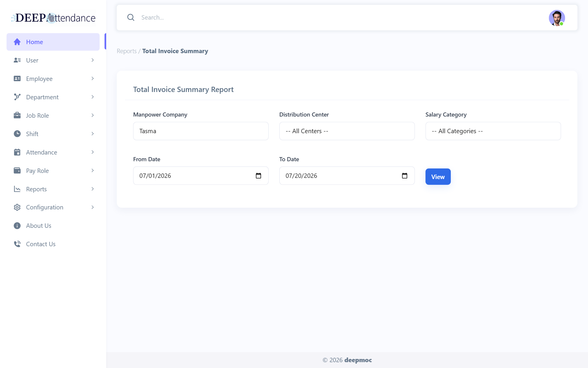
Task: Open the Distribution Center dropdown
Action: 347,131
